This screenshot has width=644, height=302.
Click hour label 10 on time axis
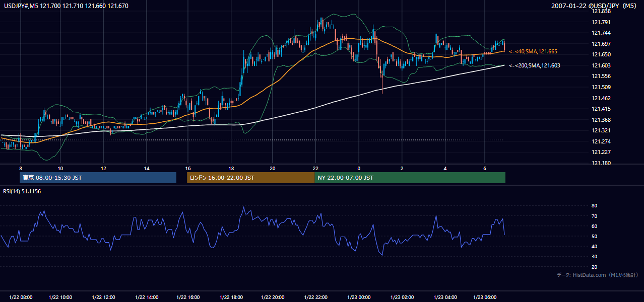pos(60,168)
